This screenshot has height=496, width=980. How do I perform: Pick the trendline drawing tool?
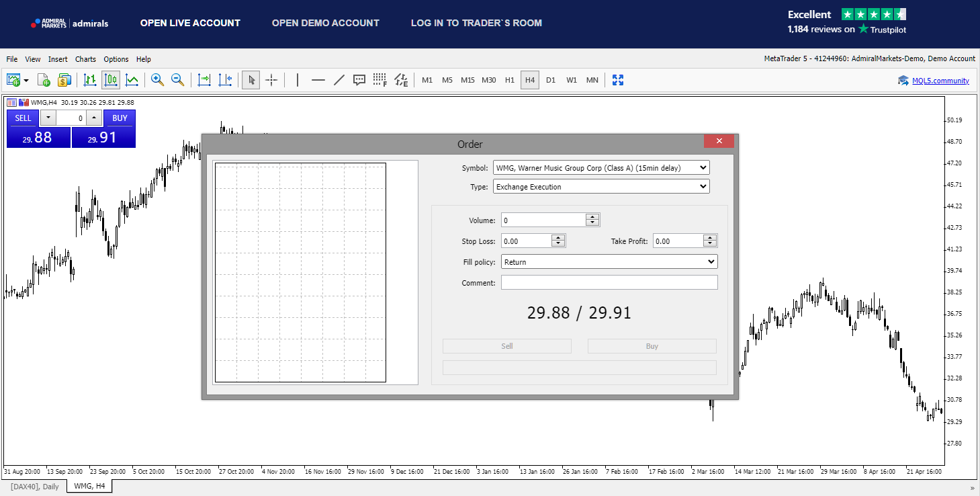339,80
